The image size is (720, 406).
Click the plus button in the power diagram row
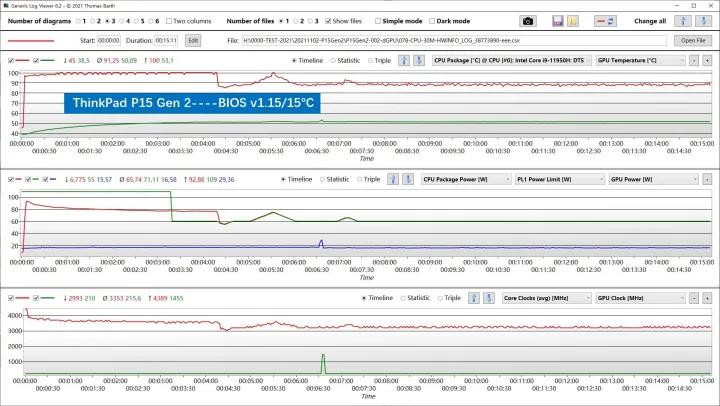click(707, 179)
